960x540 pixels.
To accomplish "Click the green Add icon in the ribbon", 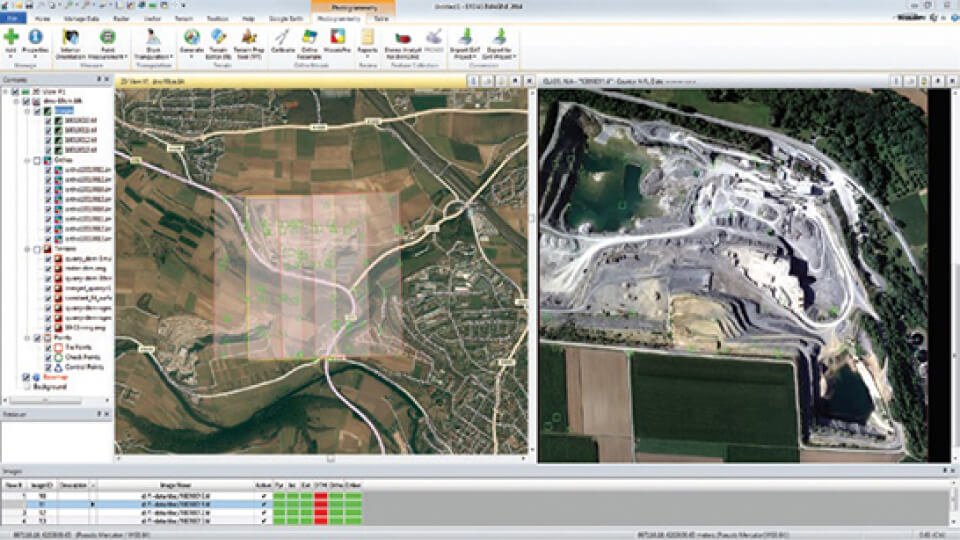I will point(11,38).
